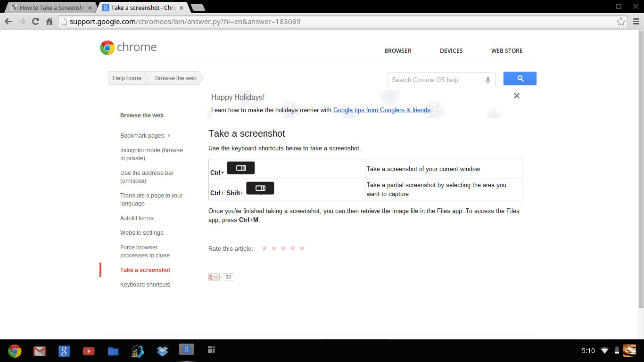The height and width of the screenshot is (362, 644).
Task: Click the +1 count bubble showing 33
Action: (228, 277)
